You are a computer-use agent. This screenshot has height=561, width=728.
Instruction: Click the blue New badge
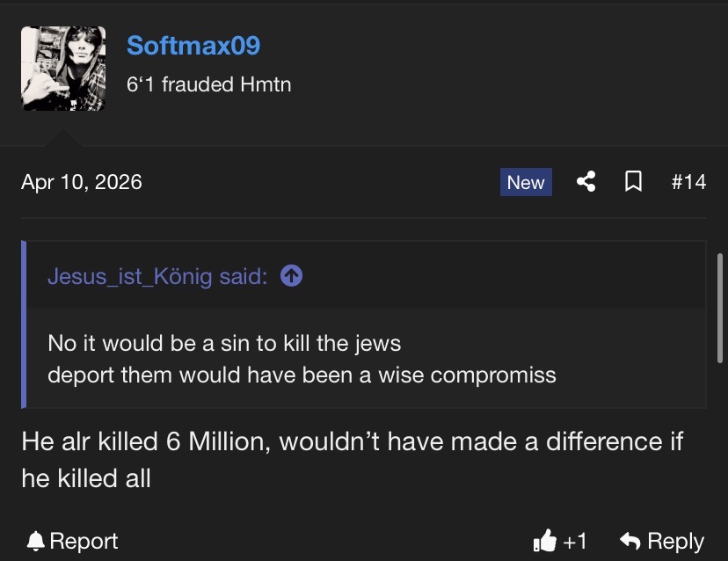[526, 182]
